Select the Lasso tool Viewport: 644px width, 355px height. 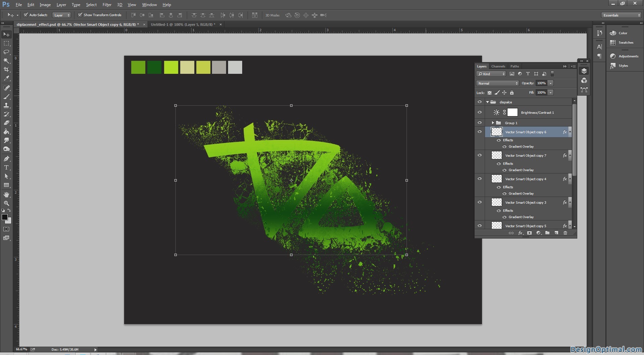(x=6, y=52)
